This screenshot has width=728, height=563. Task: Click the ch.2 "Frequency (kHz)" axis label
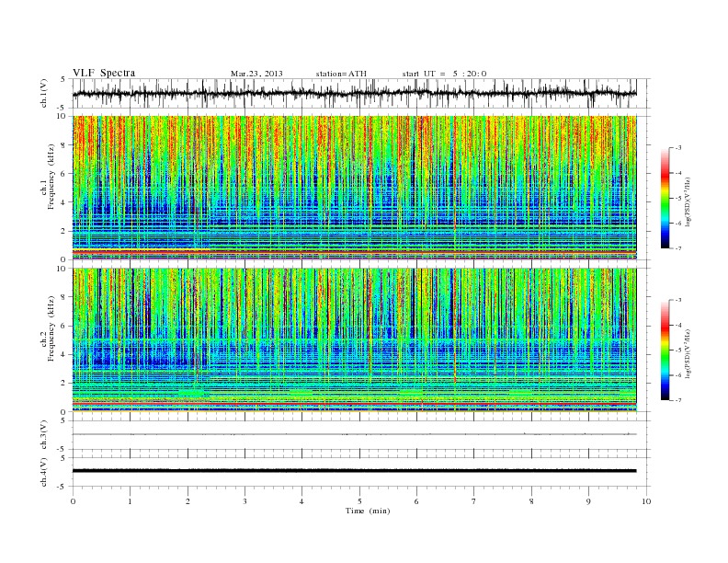click(x=51, y=329)
